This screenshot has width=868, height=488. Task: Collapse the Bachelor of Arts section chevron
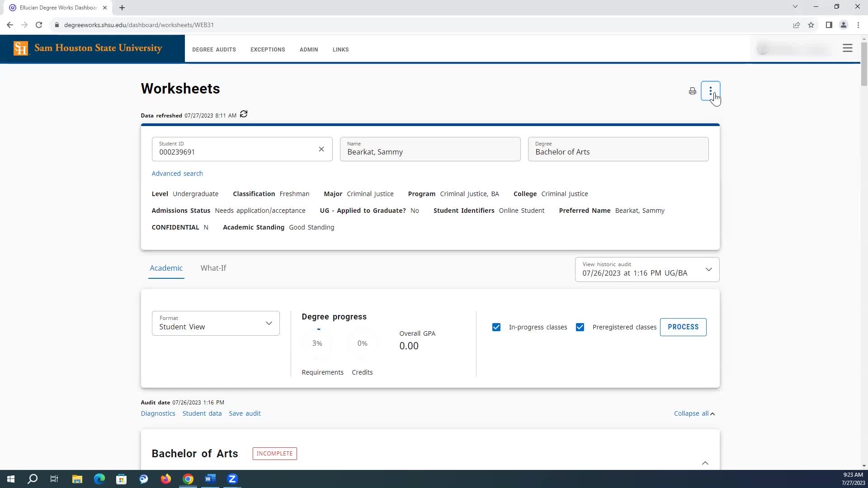tap(705, 463)
